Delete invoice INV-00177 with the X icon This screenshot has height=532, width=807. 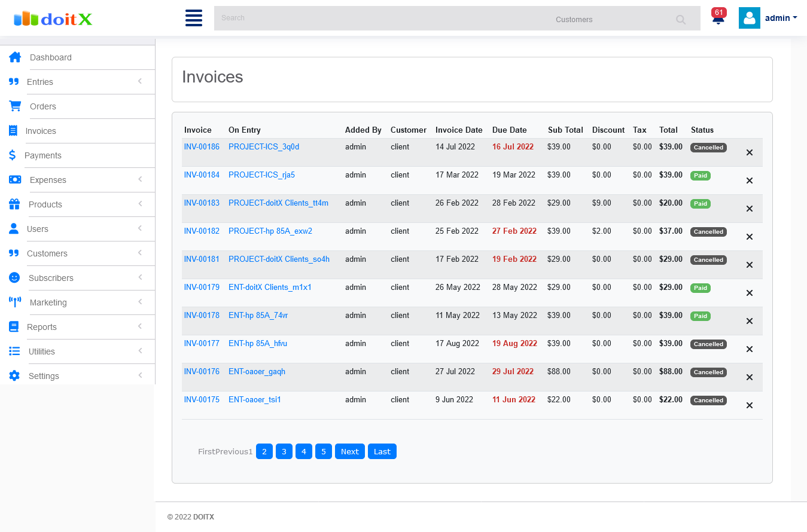[x=750, y=349]
